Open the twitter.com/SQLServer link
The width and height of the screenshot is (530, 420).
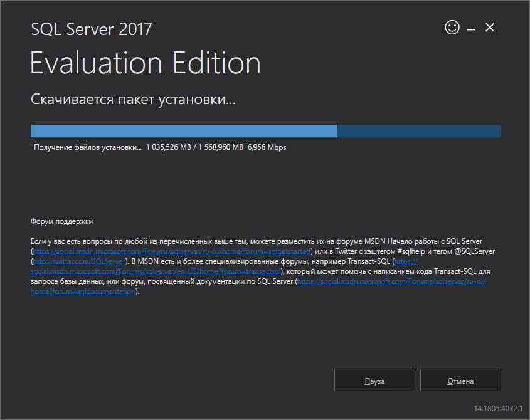(x=78, y=261)
